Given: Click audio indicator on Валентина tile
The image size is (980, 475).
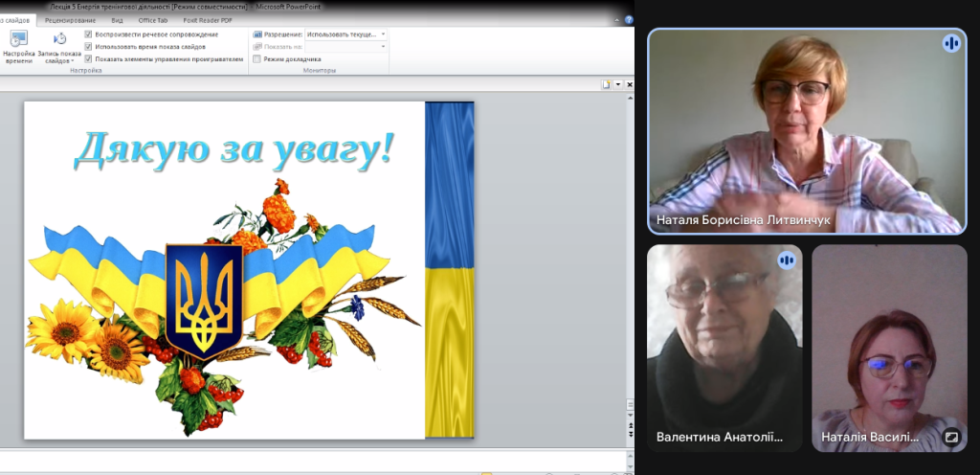Looking at the screenshot, I should (787, 260).
